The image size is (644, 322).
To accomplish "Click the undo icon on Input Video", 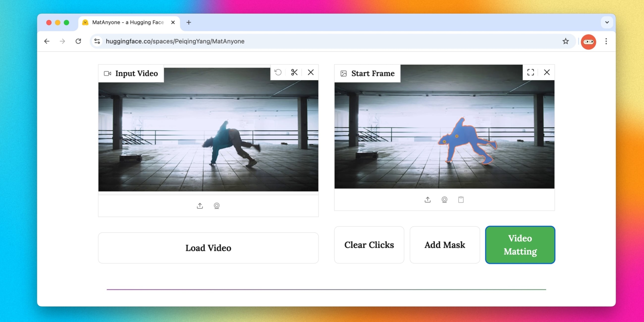I will (278, 72).
